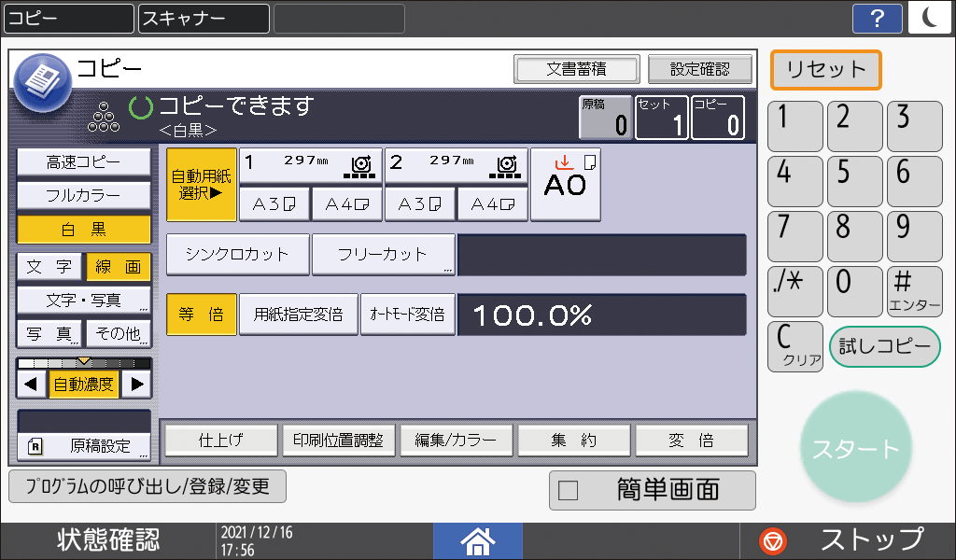Open the help question mark icon
956x560 pixels.
878,17
